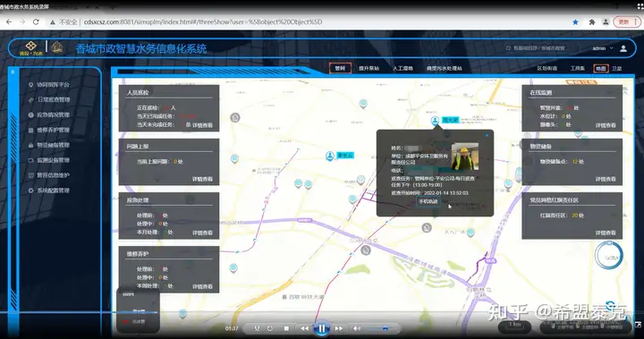Switch map view to 卫星
The width and height of the screenshot is (644, 339).
tap(616, 69)
